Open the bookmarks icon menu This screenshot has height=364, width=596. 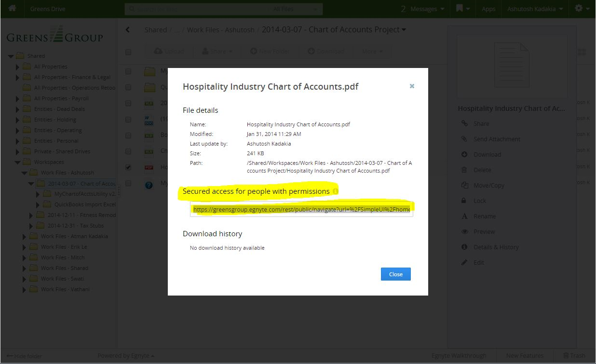click(x=462, y=9)
